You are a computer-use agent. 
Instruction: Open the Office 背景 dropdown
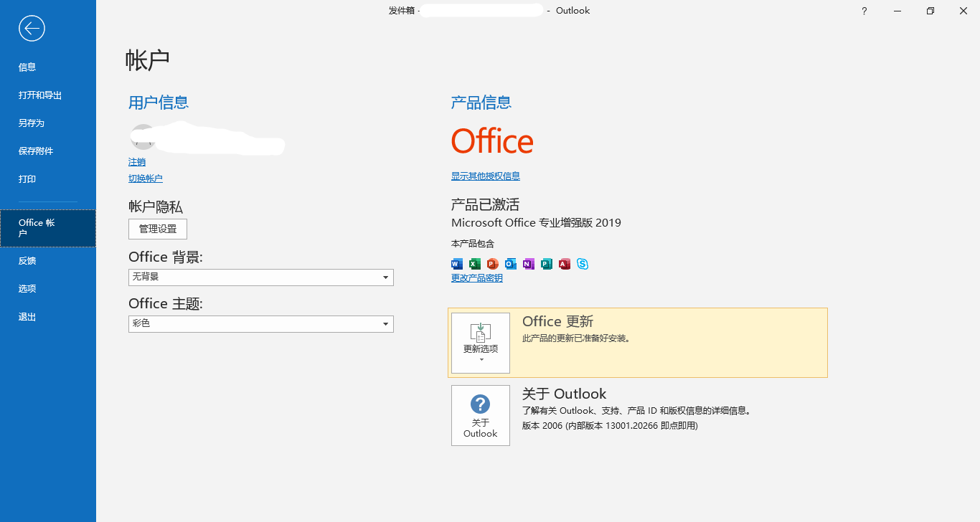coord(261,277)
